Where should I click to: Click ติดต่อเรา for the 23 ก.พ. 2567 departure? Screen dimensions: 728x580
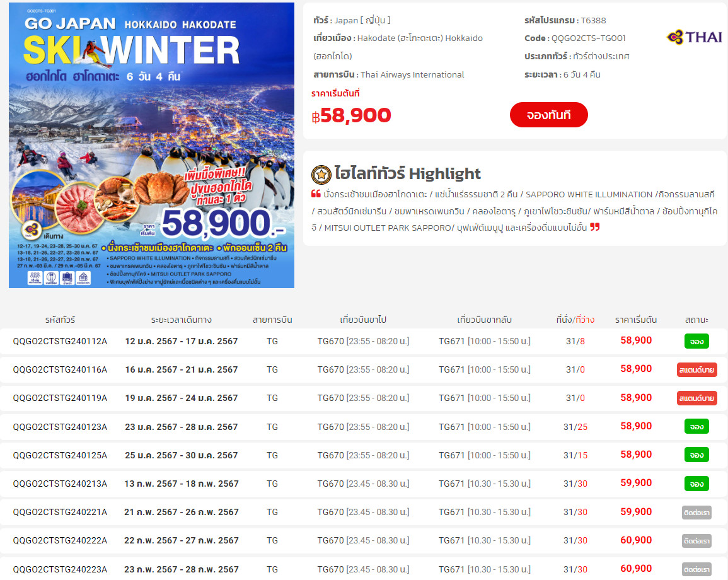[696, 569]
